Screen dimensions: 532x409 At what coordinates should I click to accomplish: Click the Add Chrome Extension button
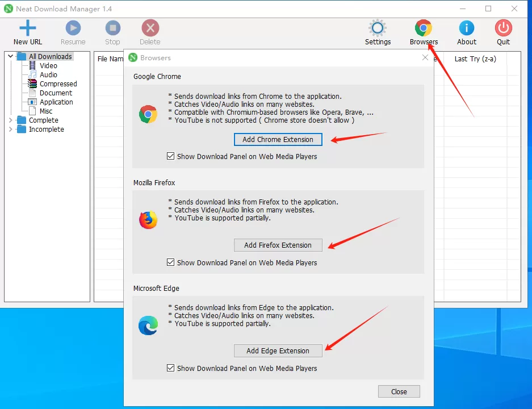(x=278, y=139)
